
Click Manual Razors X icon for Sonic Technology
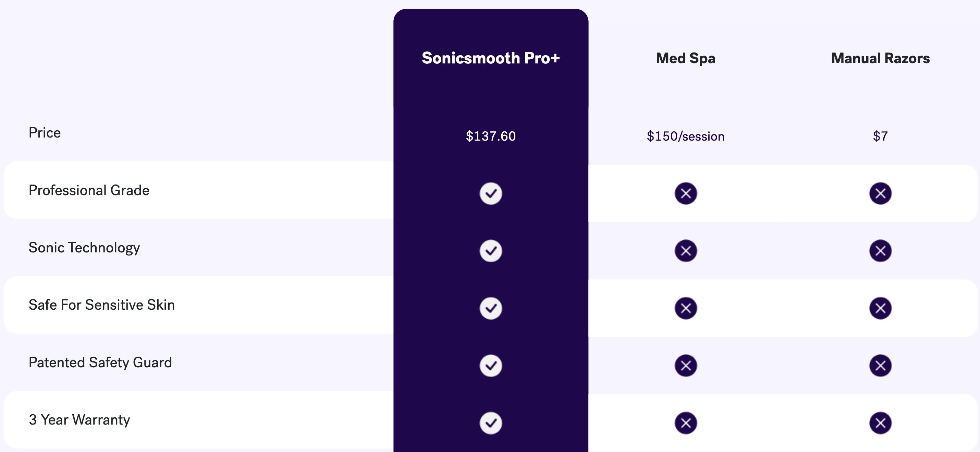(x=880, y=251)
